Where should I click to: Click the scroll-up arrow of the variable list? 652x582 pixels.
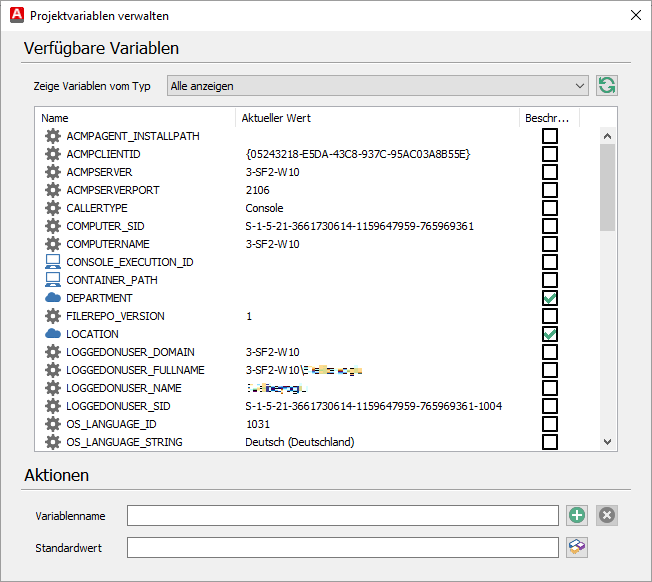[x=608, y=136]
